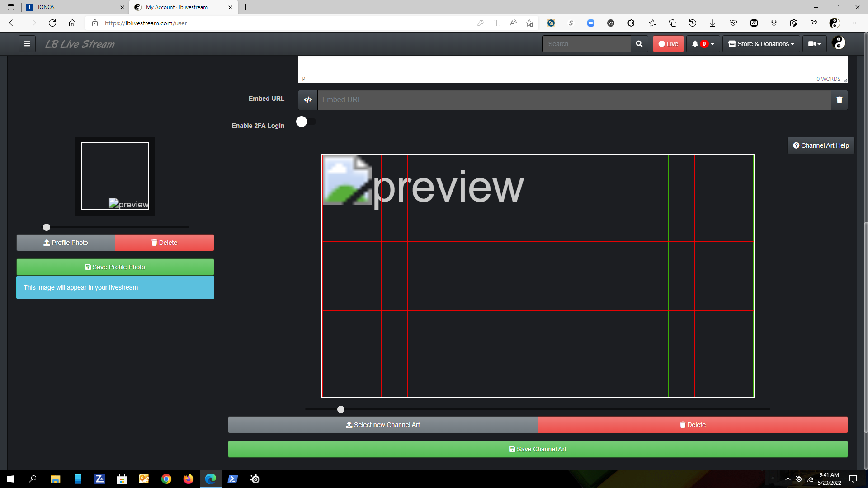Screen dimensions: 868x488
Task: Click Select new Channel Art
Action: click(x=383, y=425)
